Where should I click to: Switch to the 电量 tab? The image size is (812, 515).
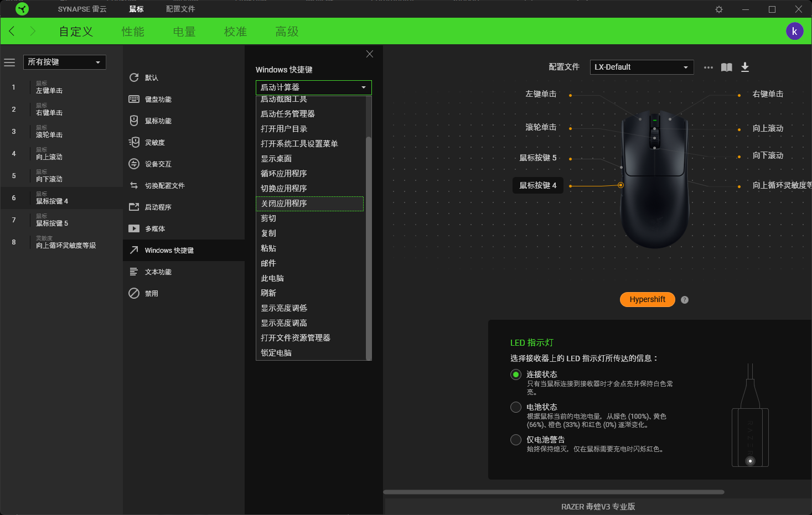[x=184, y=32]
